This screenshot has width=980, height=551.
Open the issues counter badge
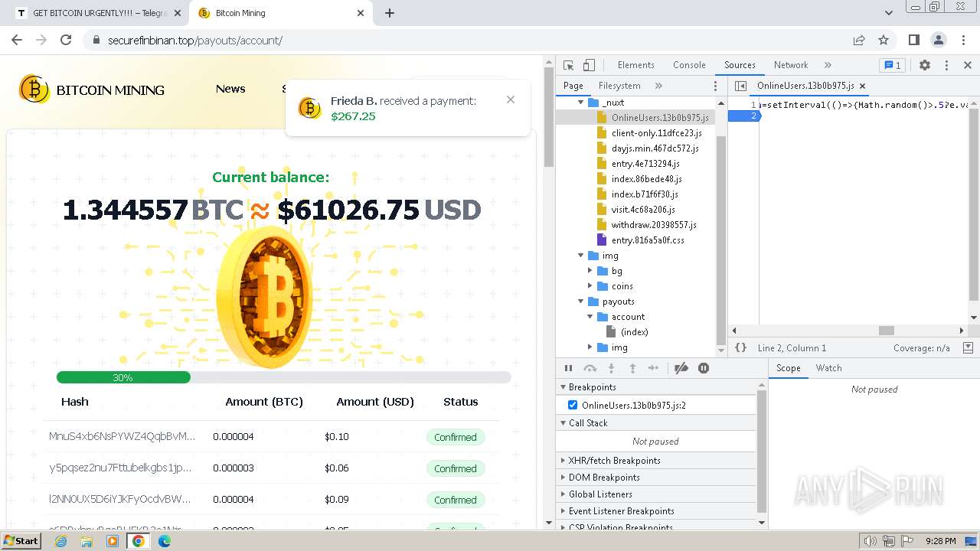click(892, 65)
